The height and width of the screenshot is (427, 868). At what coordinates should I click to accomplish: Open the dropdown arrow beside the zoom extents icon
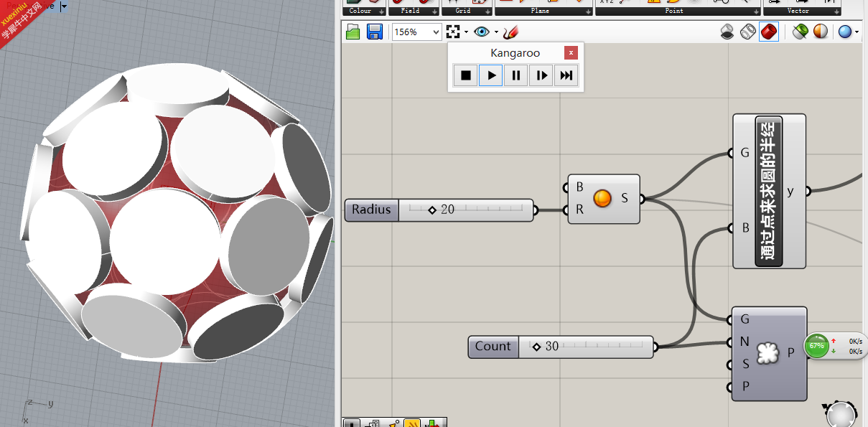point(466,32)
